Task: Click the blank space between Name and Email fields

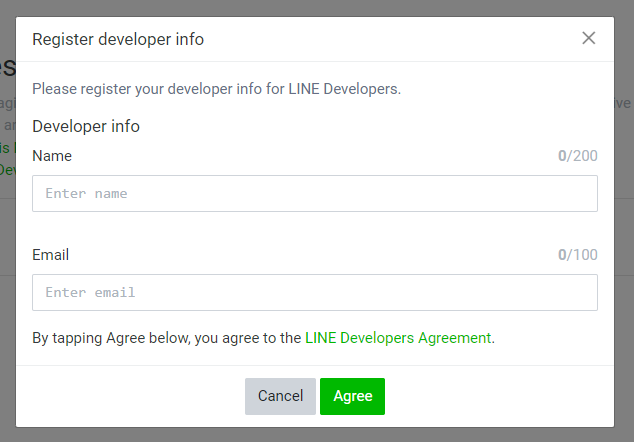Action: click(314, 228)
